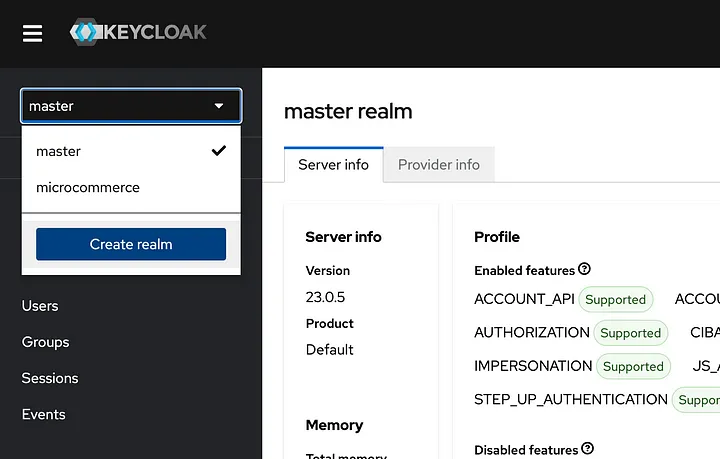Switch to the Server info tab

pos(333,165)
